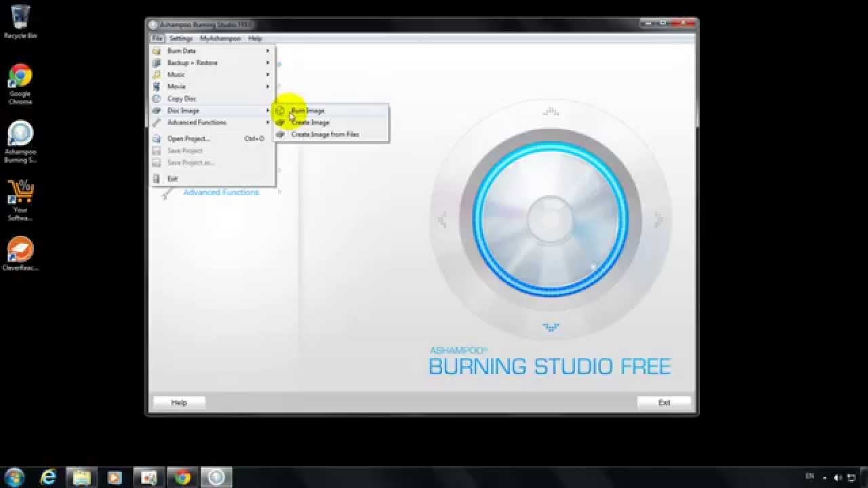Expand the Backup + Restore submenu
Screen dimensions: 868x488
(x=212, y=62)
